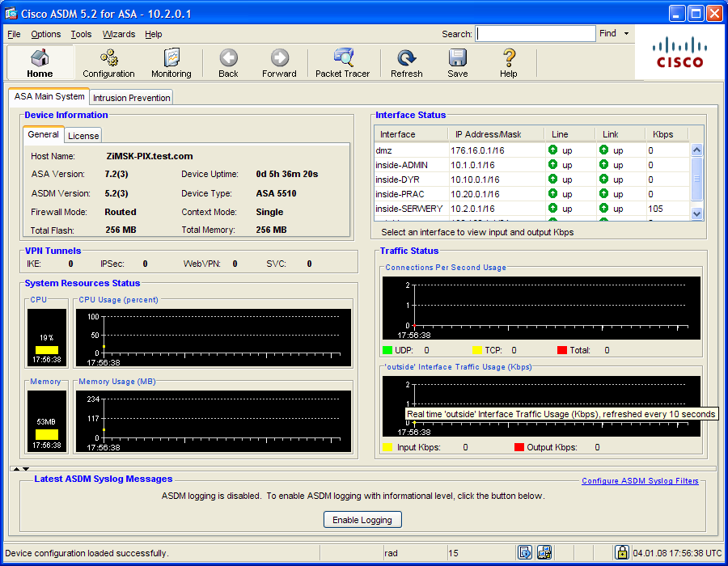This screenshot has width=728, height=566.
Task: Go Forward using the toolbar arrow
Action: (x=279, y=63)
